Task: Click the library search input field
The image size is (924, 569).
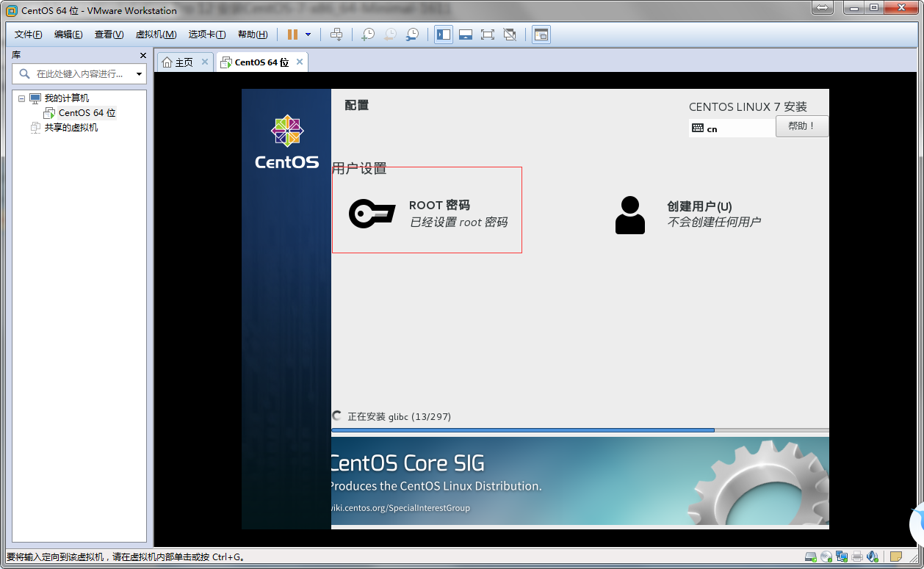Action: [x=79, y=73]
